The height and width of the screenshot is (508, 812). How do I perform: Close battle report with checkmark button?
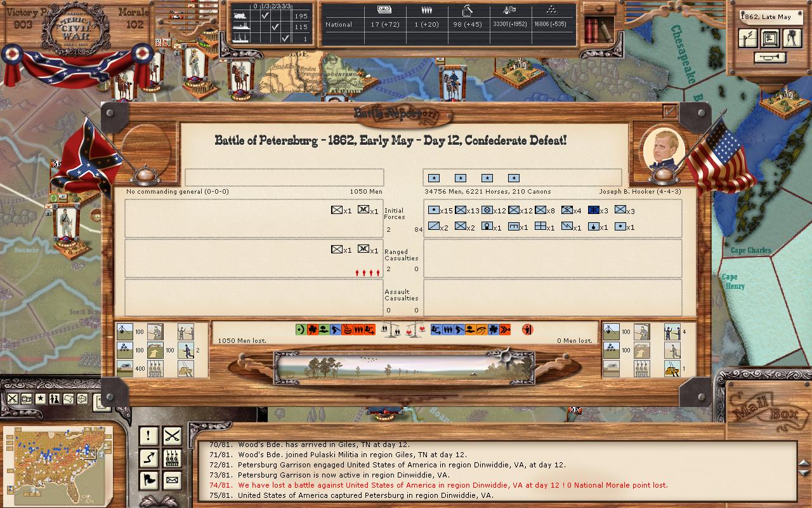pos(669,111)
